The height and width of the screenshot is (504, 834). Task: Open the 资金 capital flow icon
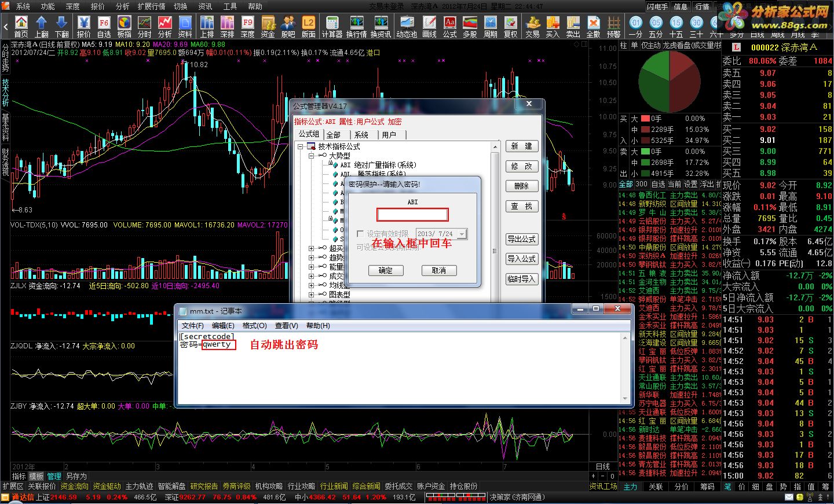[268, 27]
